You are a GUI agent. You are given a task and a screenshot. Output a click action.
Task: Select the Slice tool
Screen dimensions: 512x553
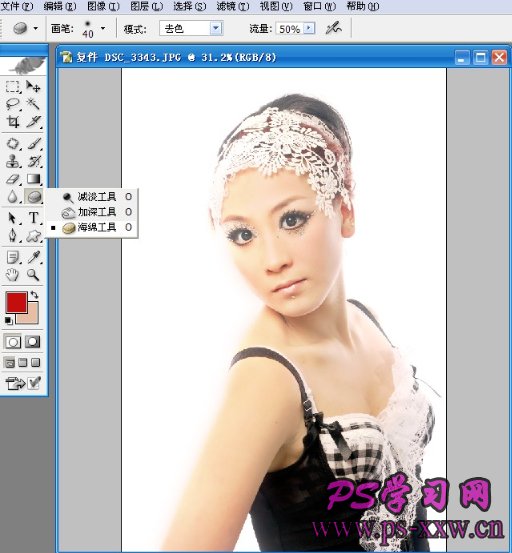click(x=33, y=121)
